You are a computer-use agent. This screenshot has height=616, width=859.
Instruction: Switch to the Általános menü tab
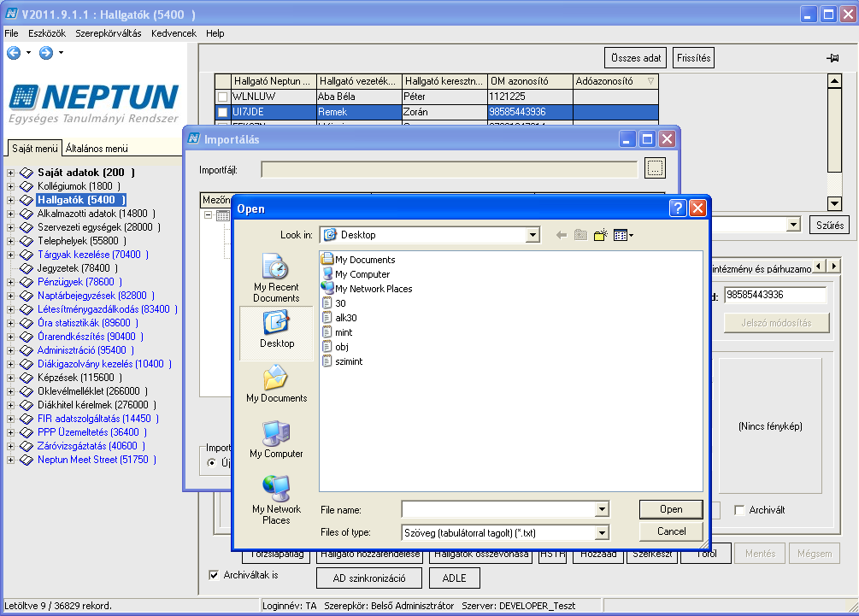pos(97,149)
